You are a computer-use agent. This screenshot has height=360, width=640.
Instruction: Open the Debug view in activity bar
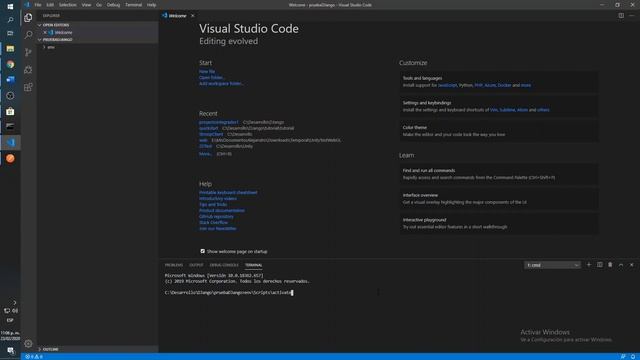click(28, 70)
